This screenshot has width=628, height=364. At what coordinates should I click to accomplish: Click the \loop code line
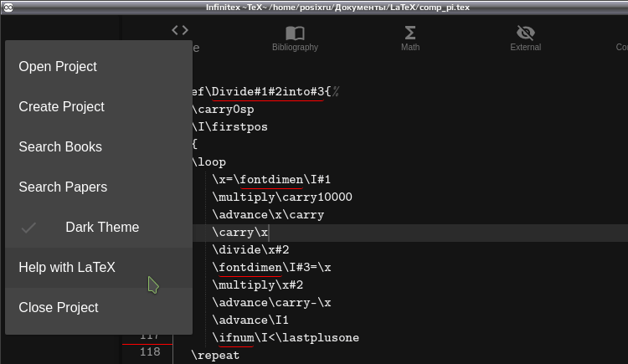point(208,162)
